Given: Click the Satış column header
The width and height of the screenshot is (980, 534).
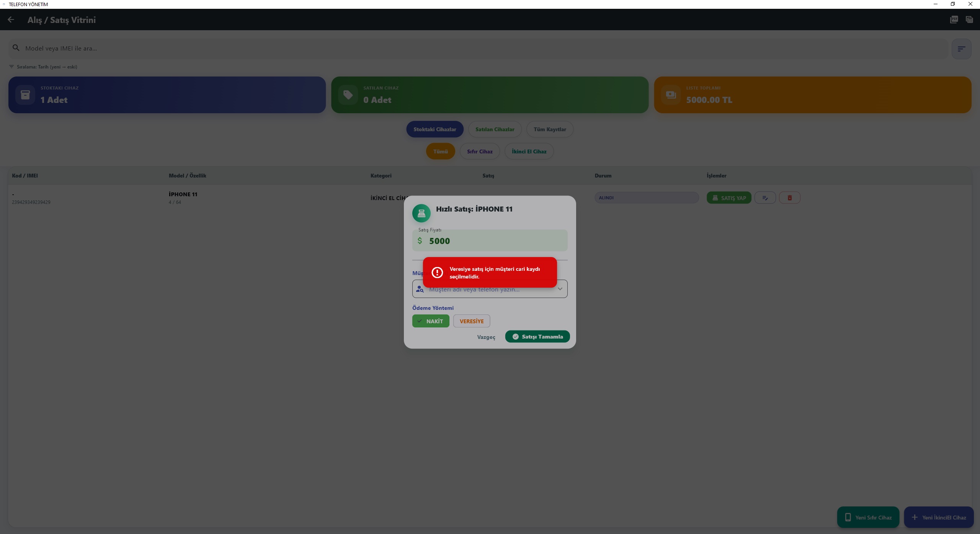Looking at the screenshot, I should (x=488, y=176).
